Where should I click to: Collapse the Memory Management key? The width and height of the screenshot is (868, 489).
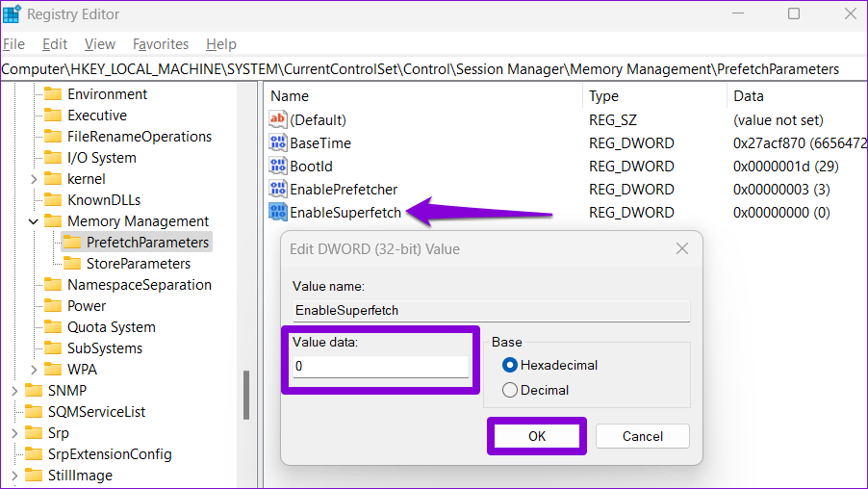34,221
